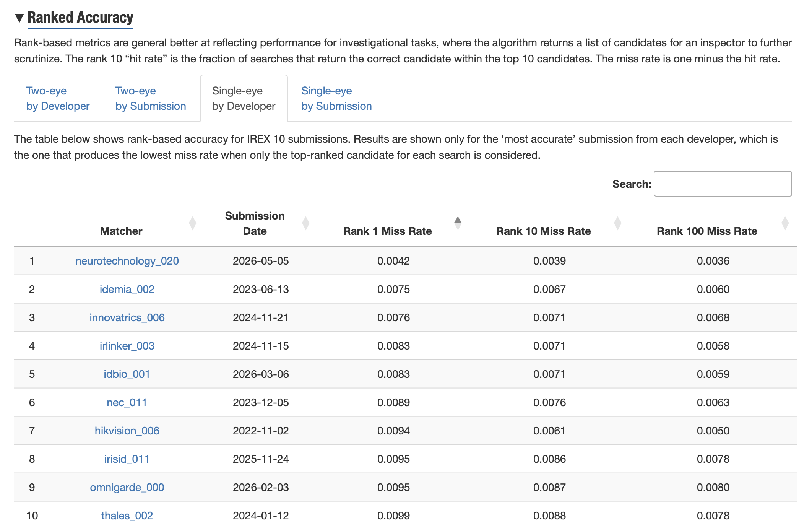Click the Rank 100 Miss Rate header
This screenshot has width=812, height=527.
tap(707, 231)
